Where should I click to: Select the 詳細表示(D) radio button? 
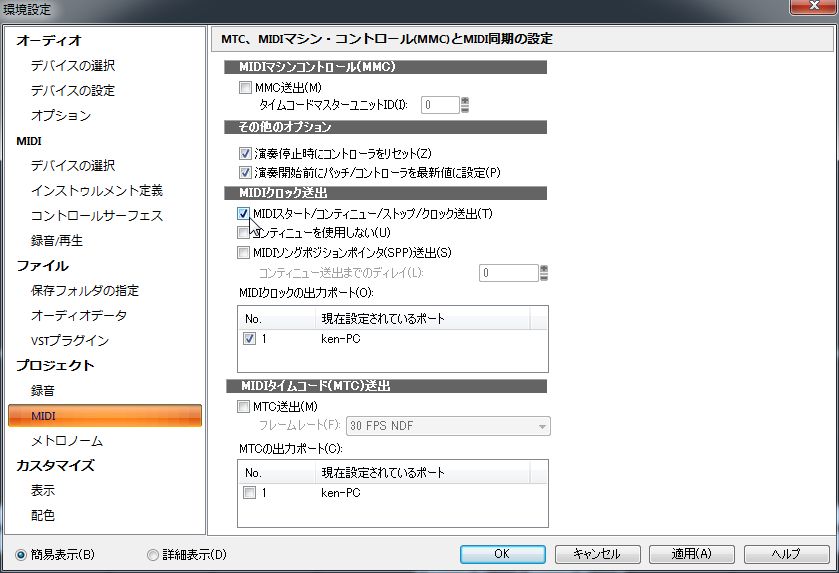tap(152, 555)
